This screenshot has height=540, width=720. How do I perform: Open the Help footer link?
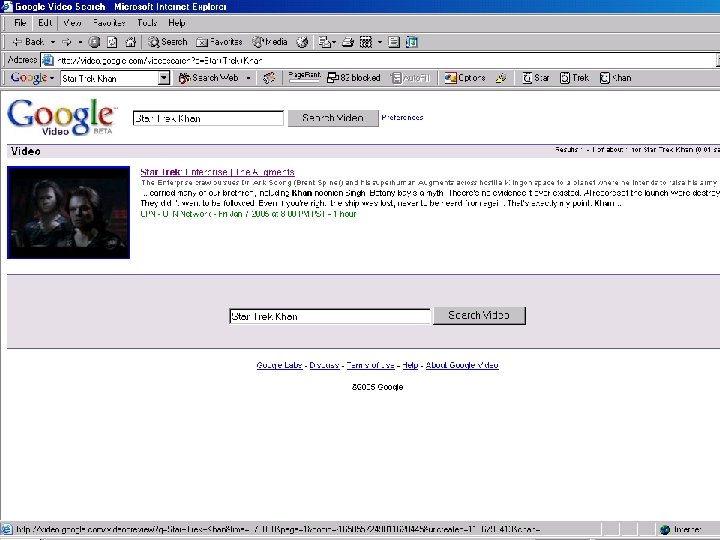point(410,365)
